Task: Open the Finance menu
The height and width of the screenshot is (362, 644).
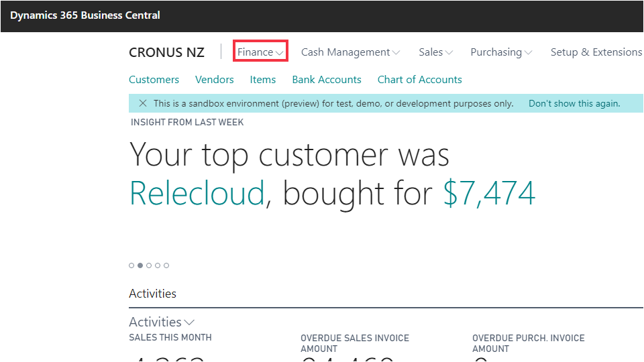Action: [260, 52]
